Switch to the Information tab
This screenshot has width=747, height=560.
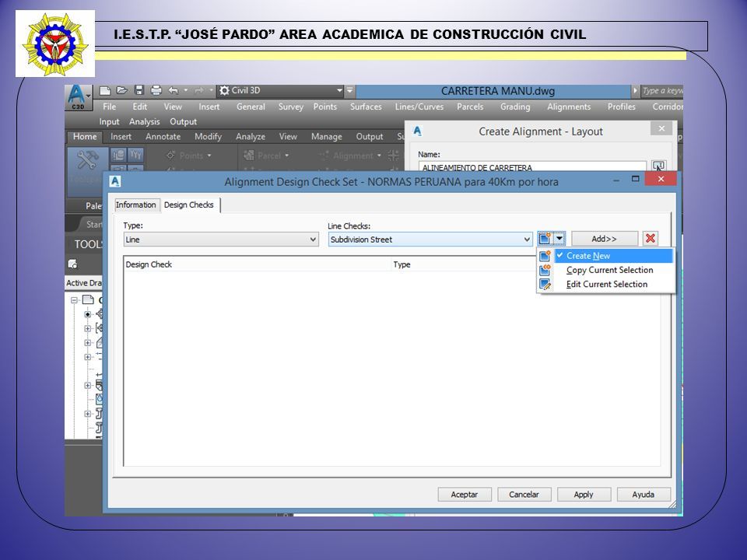135,205
